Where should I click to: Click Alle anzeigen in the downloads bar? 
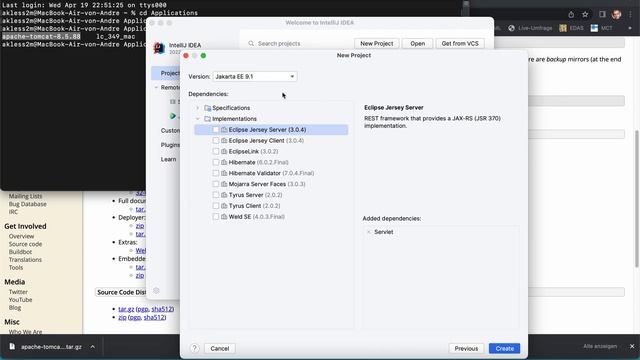[600, 346]
